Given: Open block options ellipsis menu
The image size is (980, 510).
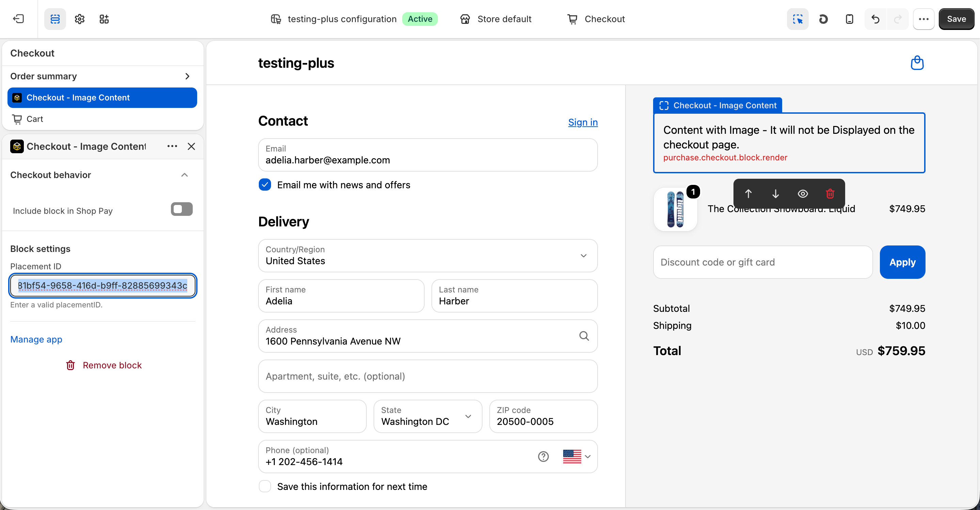Looking at the screenshot, I should point(172,146).
